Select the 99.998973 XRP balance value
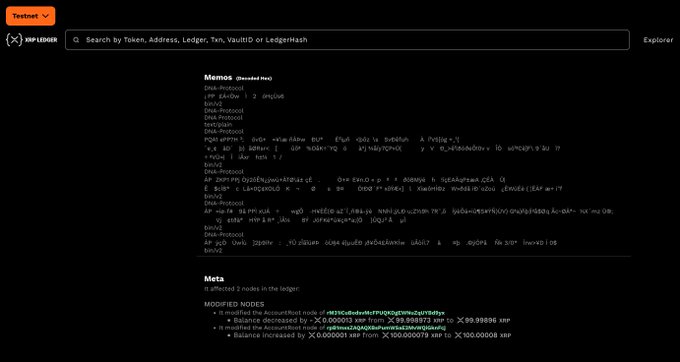 pos(416,320)
